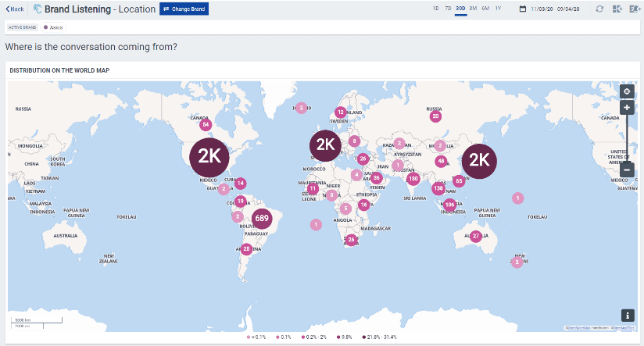
Task: Zoom out with the map minus button
Action: (627, 169)
